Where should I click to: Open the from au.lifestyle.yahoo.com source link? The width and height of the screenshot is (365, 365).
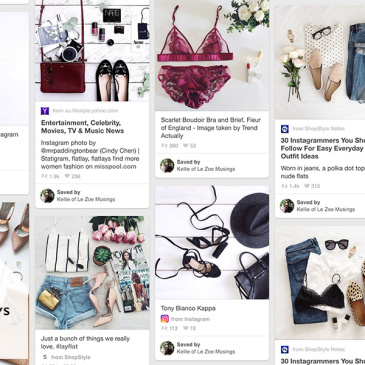point(85,111)
